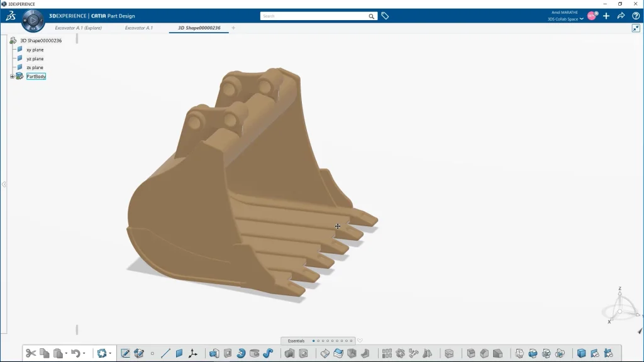The height and width of the screenshot is (362, 644).
Task: Switch to the Excavator A.1 (Explore) tab
Action: pyautogui.click(x=78, y=28)
